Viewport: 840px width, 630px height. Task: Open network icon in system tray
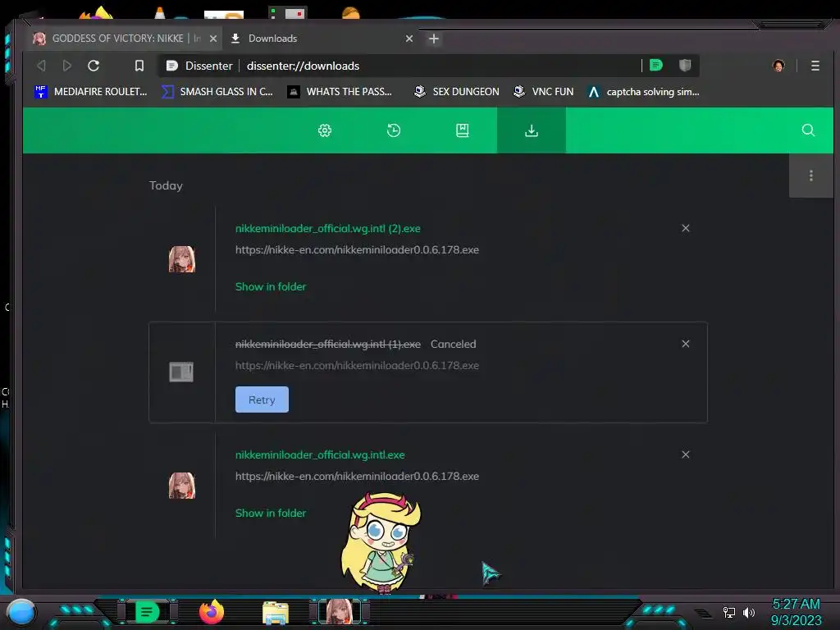point(729,612)
